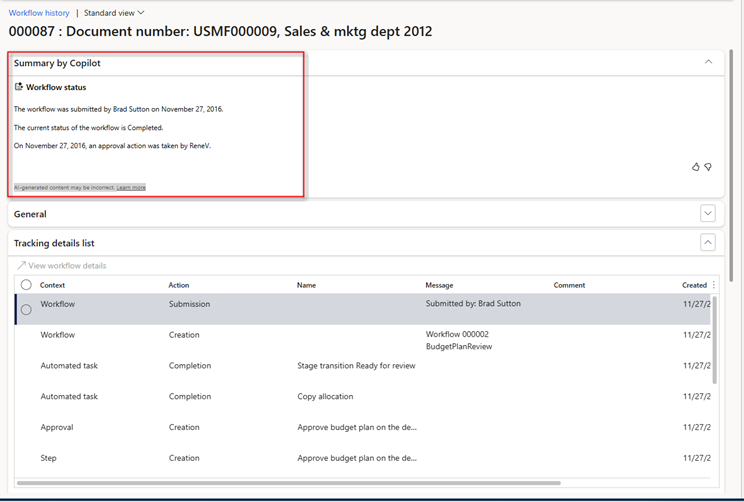
Task: Click the 'Approval' context cell
Action: point(57,427)
